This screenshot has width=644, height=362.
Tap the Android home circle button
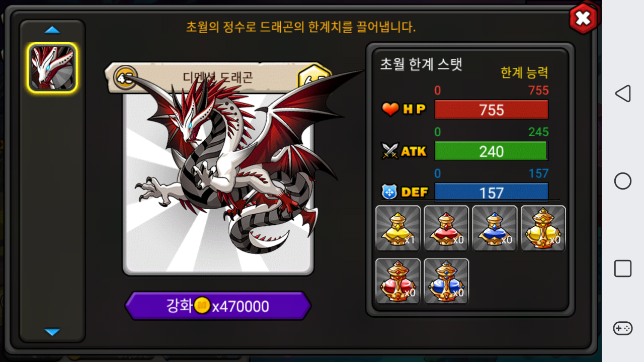623,181
